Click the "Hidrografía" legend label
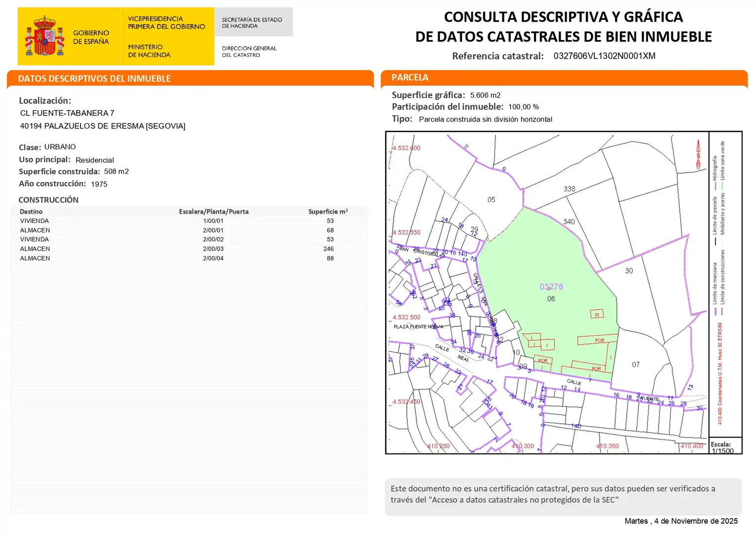This screenshot has height=534, width=756. tap(714, 168)
